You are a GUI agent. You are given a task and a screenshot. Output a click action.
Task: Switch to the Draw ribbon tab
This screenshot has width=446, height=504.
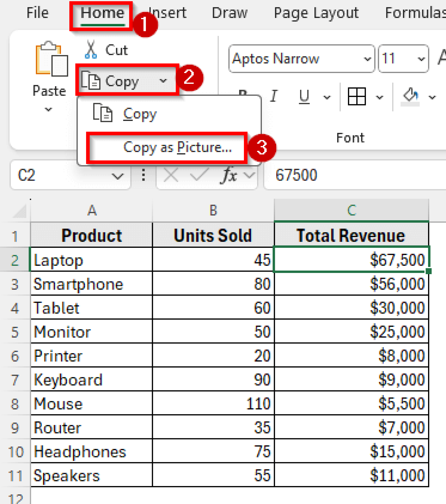click(230, 13)
